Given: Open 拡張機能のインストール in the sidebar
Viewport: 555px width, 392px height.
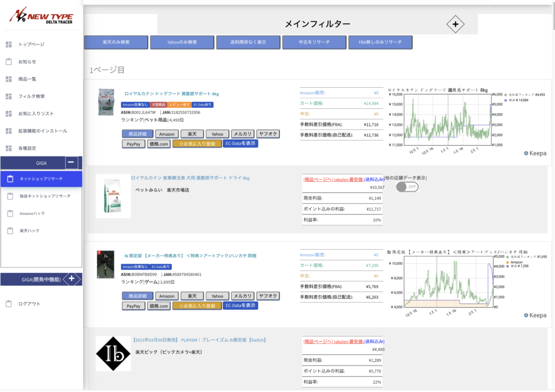Looking at the screenshot, I should pos(43,131).
